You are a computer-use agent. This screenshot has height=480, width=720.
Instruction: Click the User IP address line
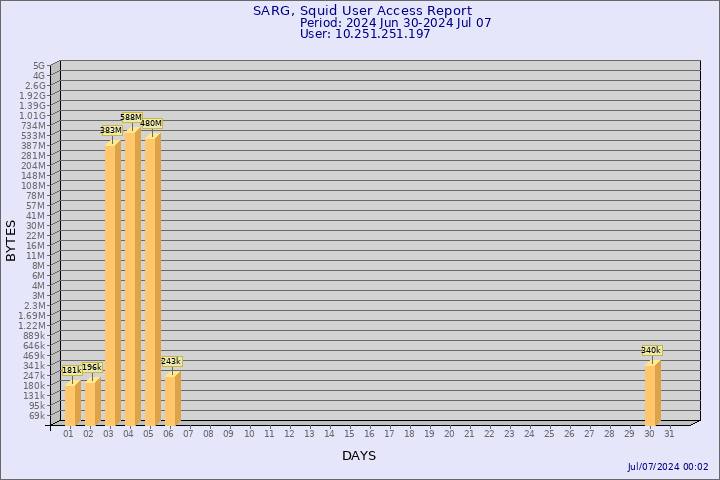point(365,34)
